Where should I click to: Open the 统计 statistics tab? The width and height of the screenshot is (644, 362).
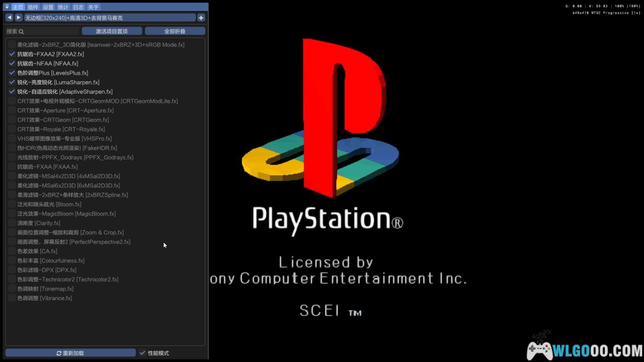tap(63, 7)
